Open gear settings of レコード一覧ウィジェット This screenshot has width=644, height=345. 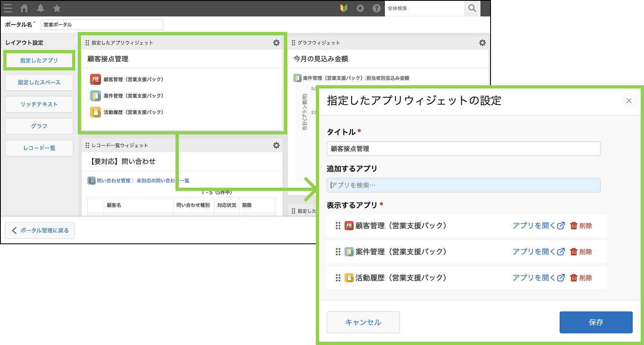pyautogui.click(x=277, y=145)
